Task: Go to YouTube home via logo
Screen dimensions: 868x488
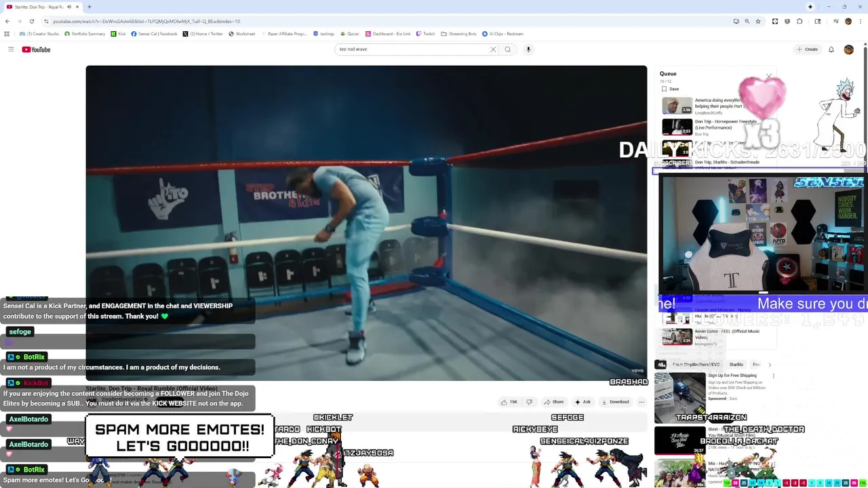Action: click(36, 49)
